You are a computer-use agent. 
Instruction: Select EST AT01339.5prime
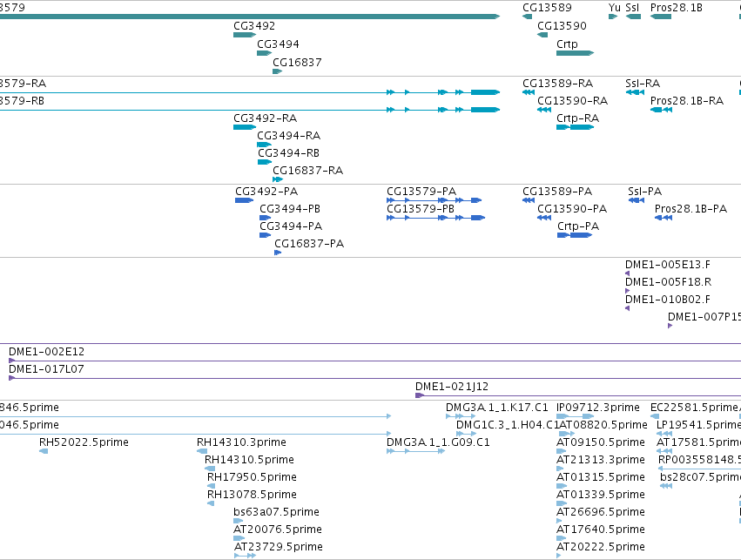[562, 503]
